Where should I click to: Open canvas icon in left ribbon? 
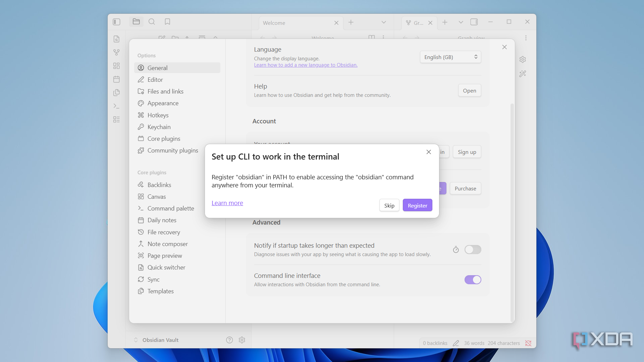coord(116,66)
